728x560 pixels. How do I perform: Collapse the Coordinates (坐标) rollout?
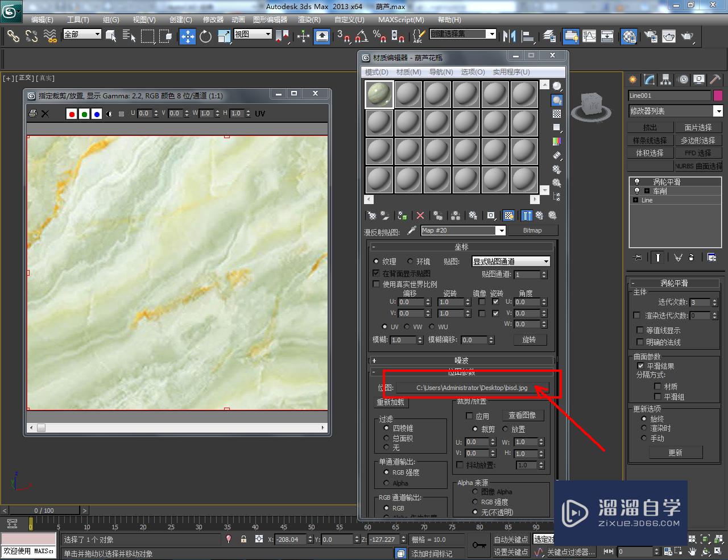[x=461, y=247]
